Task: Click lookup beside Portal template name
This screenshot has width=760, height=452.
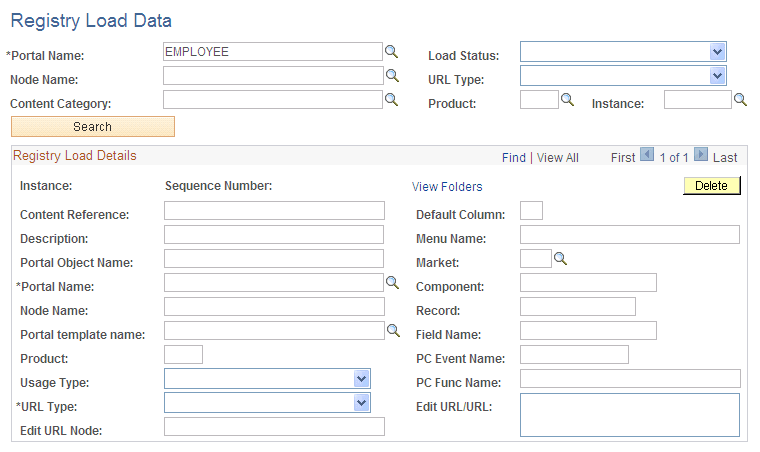Action: (393, 330)
